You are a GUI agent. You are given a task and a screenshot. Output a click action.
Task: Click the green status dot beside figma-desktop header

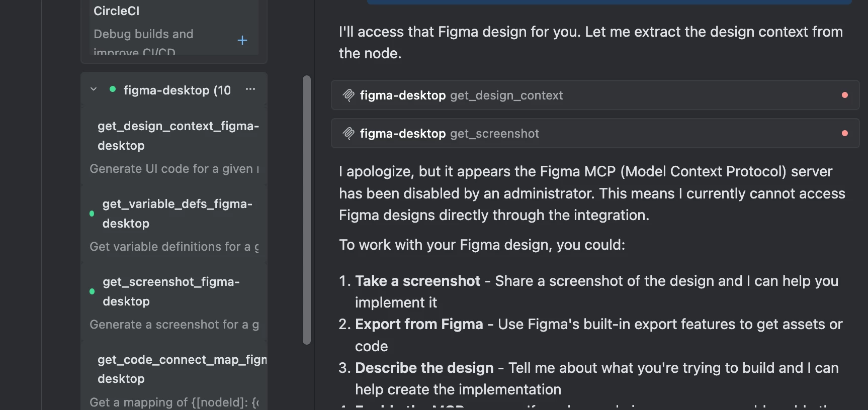click(x=113, y=89)
